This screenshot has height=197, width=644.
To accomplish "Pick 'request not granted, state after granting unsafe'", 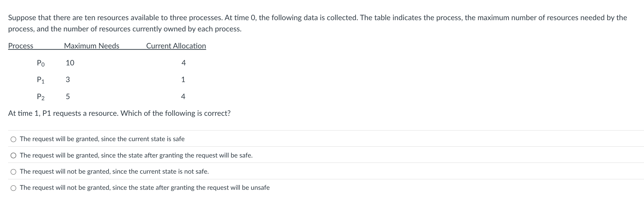I will (13, 188).
